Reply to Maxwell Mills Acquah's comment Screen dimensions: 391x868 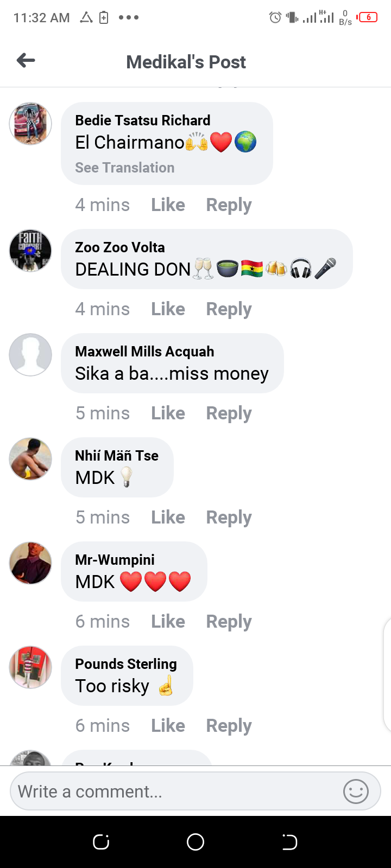[x=229, y=413]
